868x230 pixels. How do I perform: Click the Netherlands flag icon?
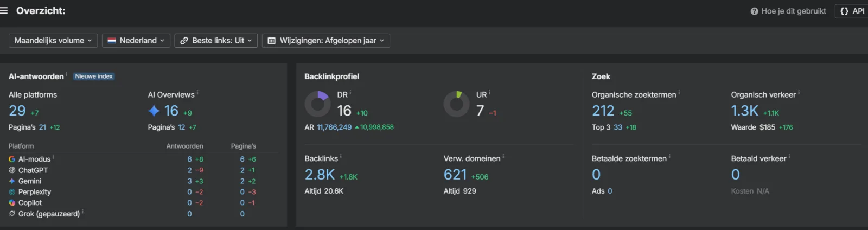click(x=112, y=41)
